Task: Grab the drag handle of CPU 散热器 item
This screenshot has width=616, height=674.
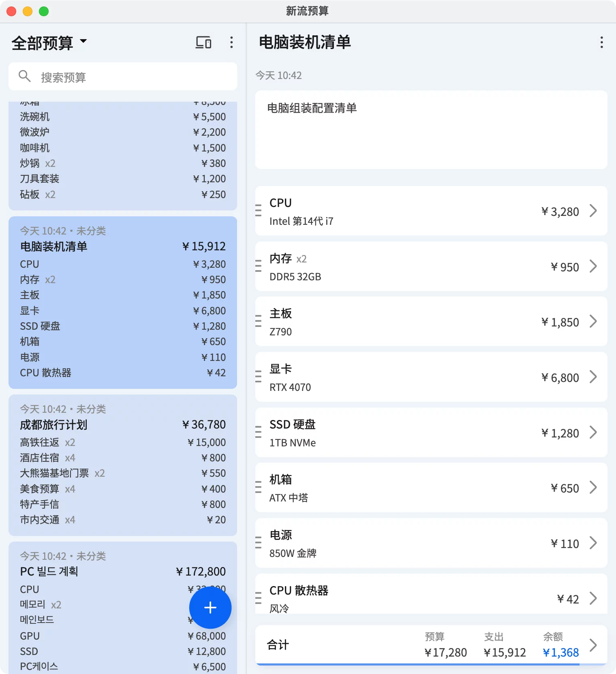Action: coord(259,598)
